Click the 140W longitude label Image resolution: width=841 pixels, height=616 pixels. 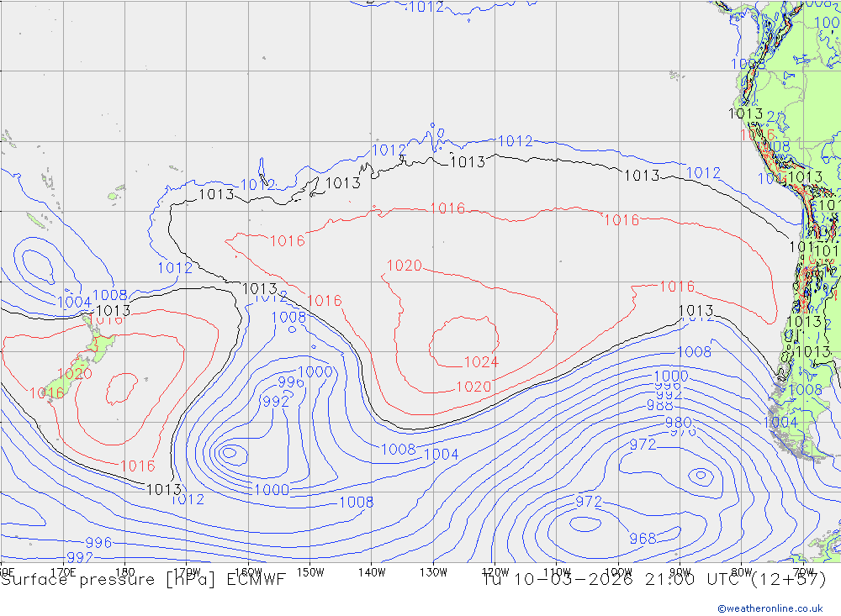point(372,572)
